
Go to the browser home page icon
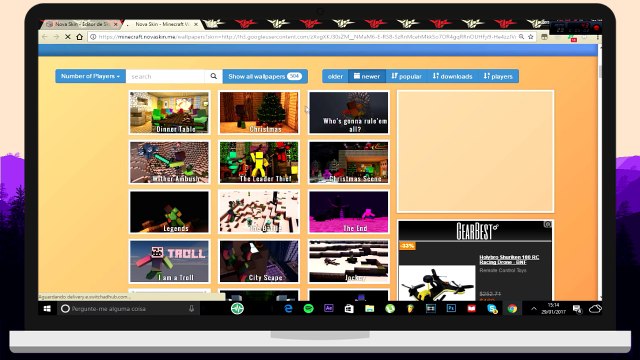pos(80,37)
